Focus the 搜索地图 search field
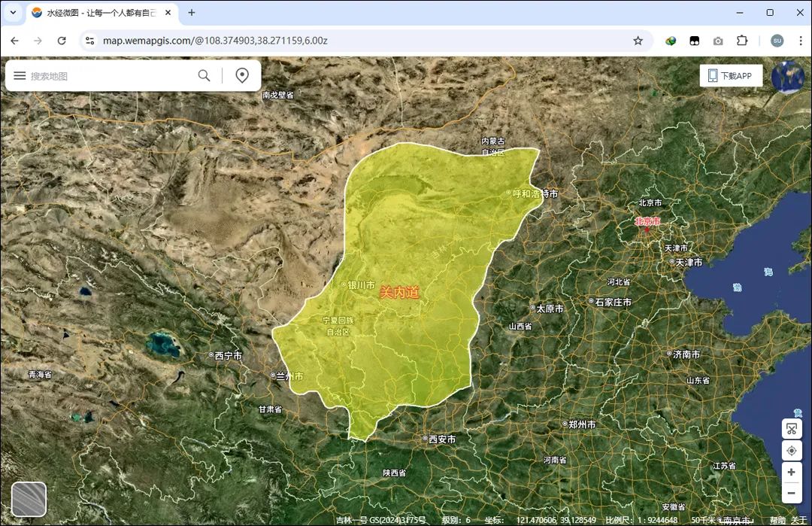Viewport: 812px width, 526px height. pos(111,76)
